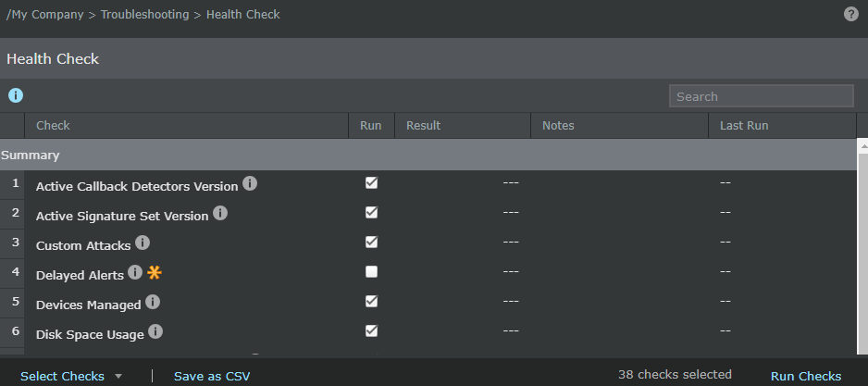The width and height of the screenshot is (868, 386).
Task: Show info icon next to Disk Space Usage
Action: click(x=155, y=331)
